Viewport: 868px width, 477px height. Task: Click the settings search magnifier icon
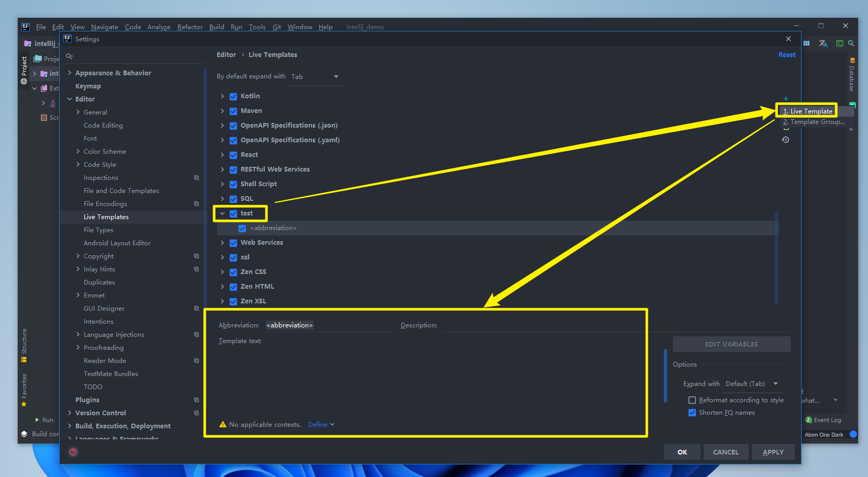[x=69, y=56]
